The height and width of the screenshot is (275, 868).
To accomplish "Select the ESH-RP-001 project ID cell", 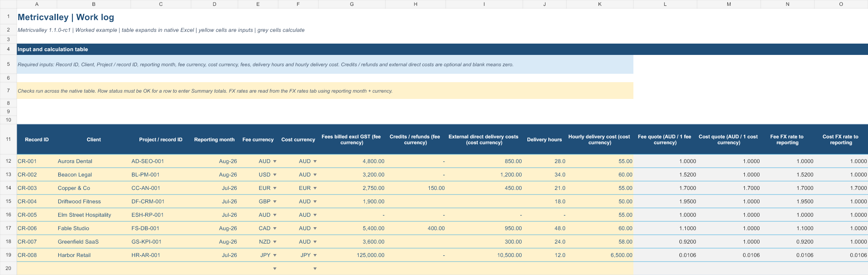I will point(161,215).
